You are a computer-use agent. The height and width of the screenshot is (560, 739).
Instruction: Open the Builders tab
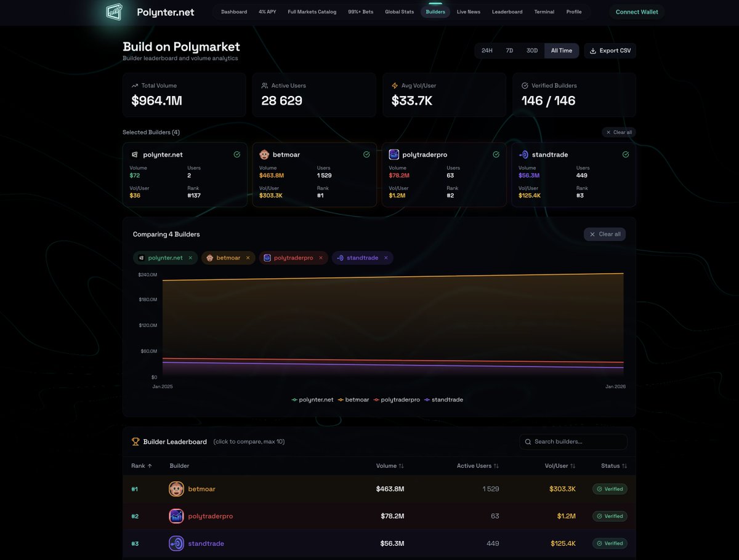click(435, 12)
